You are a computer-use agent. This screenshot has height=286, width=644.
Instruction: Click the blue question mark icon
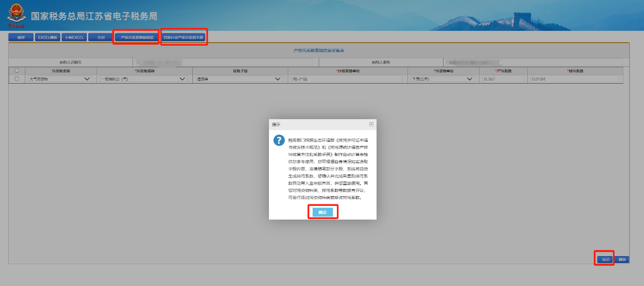pyautogui.click(x=279, y=140)
